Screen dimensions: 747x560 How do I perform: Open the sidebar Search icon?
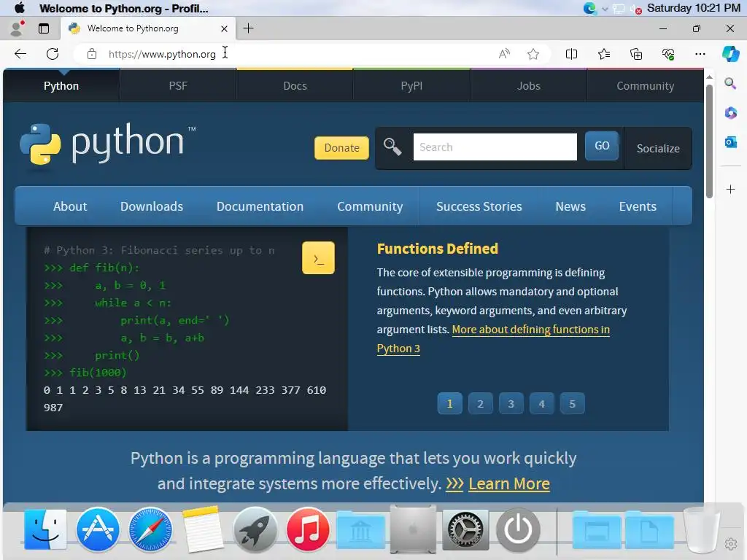[730, 84]
